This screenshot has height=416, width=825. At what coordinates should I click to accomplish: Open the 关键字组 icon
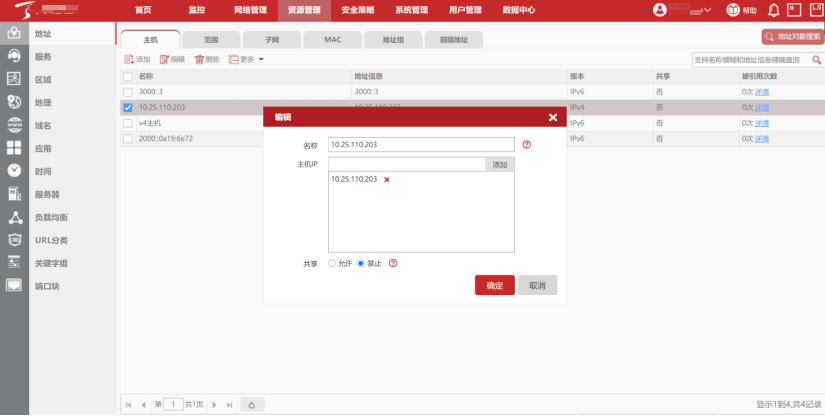pyautogui.click(x=14, y=263)
